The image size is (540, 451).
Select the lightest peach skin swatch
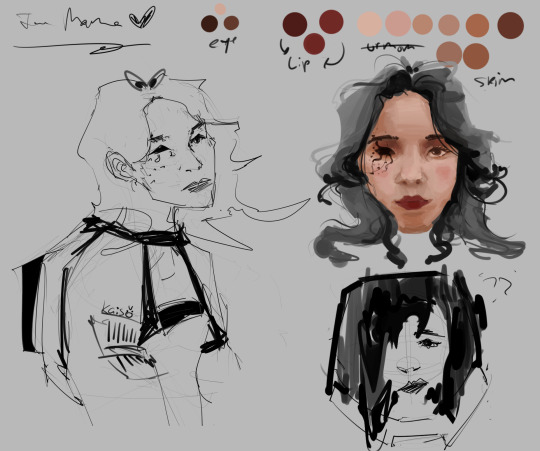pos(370,24)
